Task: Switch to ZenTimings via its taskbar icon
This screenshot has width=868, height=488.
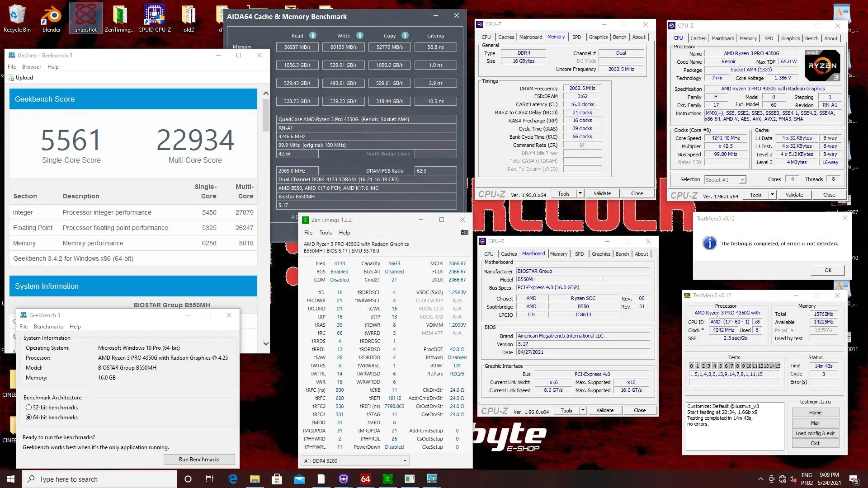Action: point(388,479)
